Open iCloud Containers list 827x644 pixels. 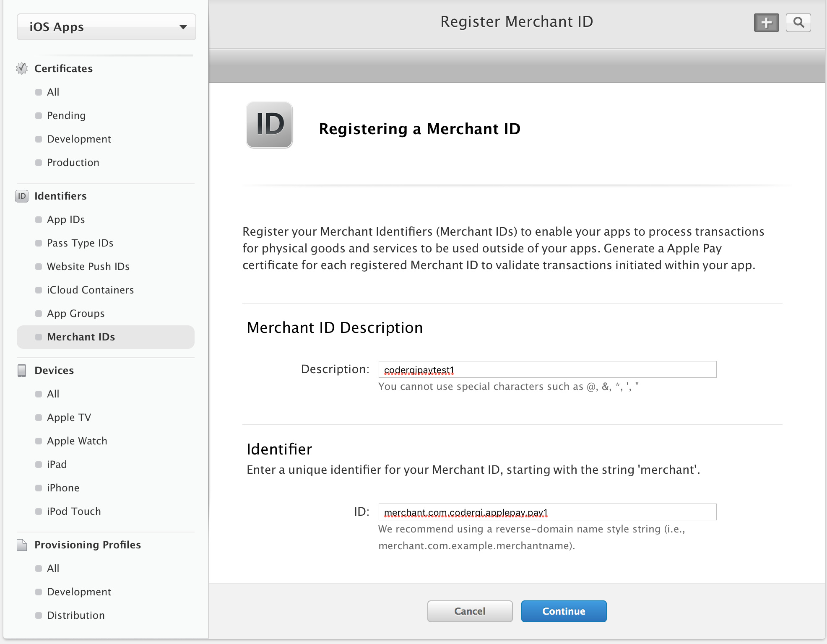point(90,290)
